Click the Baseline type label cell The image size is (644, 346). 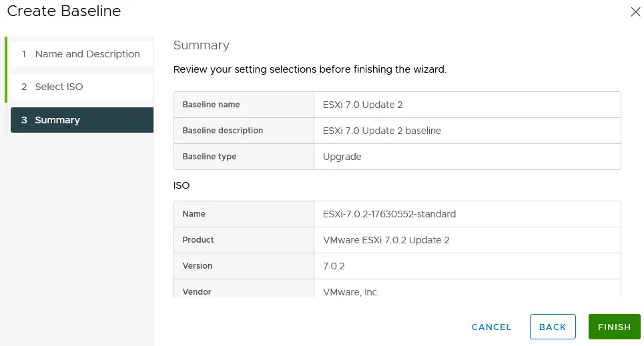[x=209, y=157]
